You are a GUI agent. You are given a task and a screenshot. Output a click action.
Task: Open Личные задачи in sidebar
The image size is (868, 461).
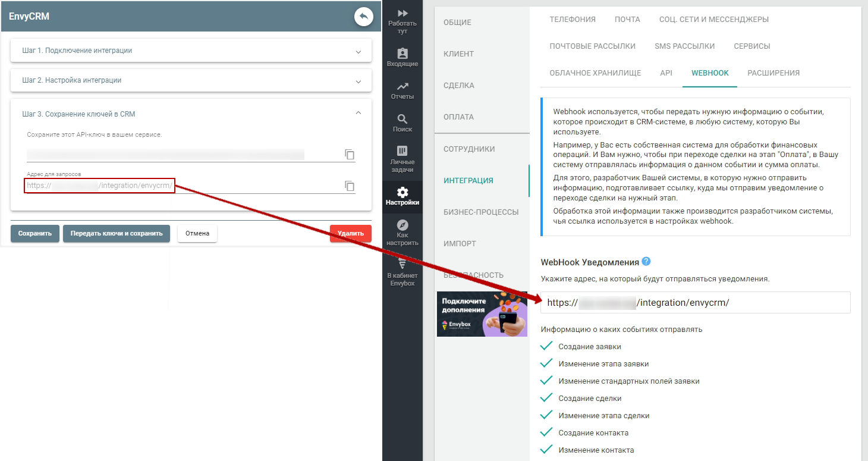click(402, 158)
